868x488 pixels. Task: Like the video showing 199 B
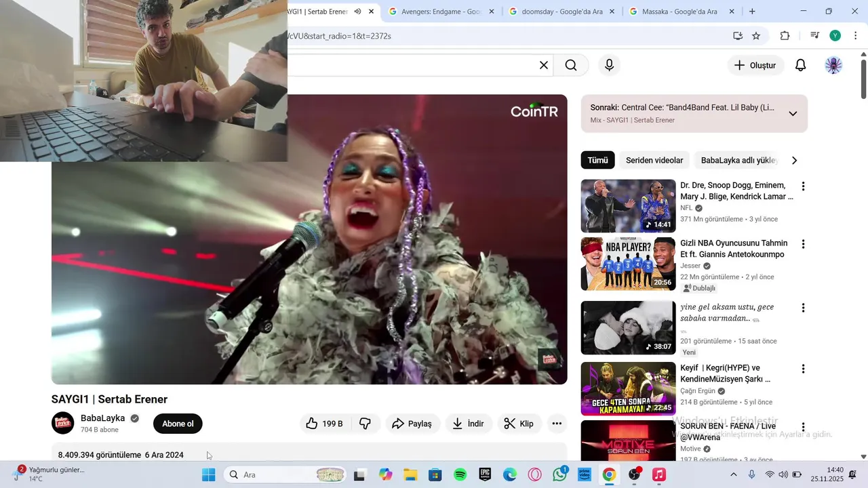[324, 424]
